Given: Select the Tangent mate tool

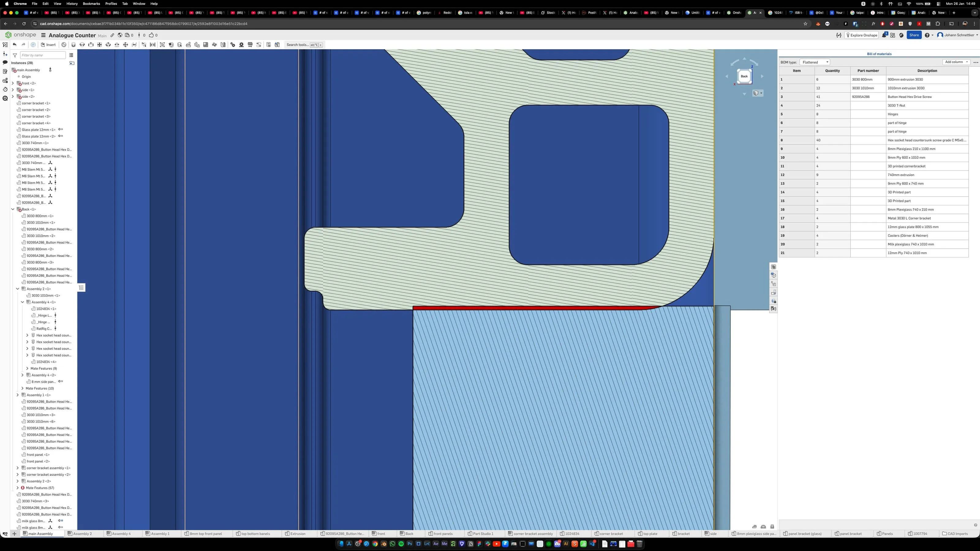Looking at the screenshot, I should pyautogui.click(x=144, y=44).
